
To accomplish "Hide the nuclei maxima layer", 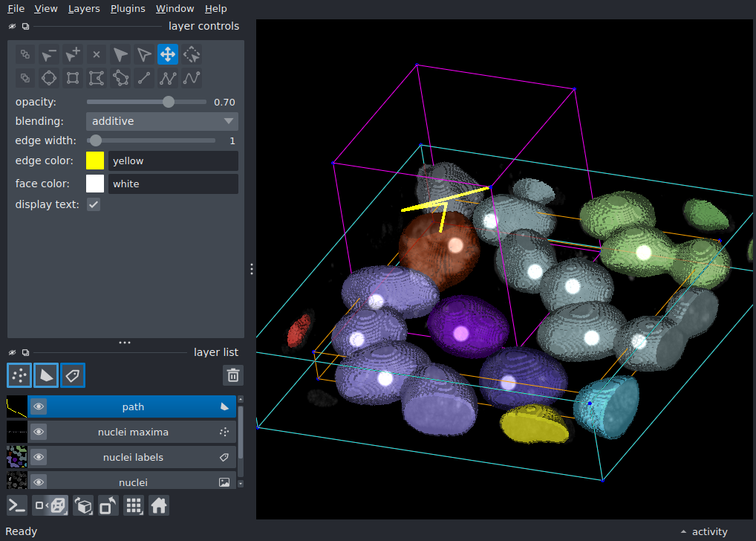I will pos(39,432).
